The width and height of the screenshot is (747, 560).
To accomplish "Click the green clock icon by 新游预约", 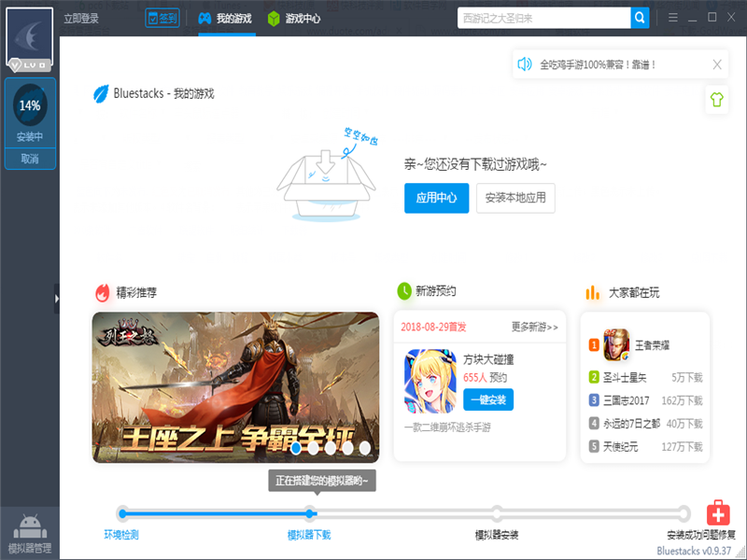I will [x=404, y=290].
